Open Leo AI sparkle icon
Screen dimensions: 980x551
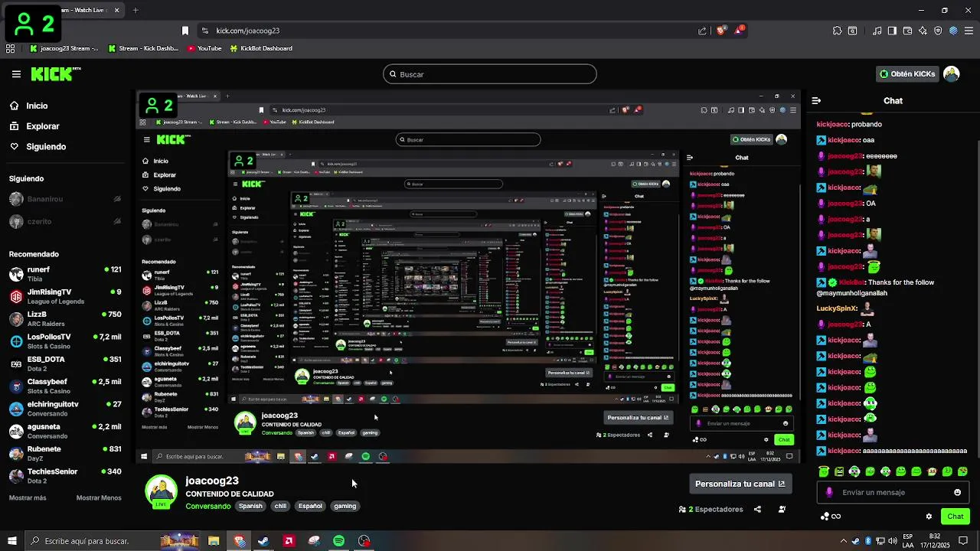click(923, 31)
